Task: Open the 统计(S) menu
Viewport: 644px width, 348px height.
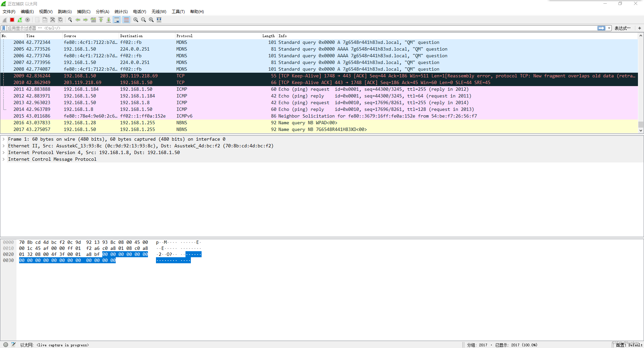Action: 121,12
